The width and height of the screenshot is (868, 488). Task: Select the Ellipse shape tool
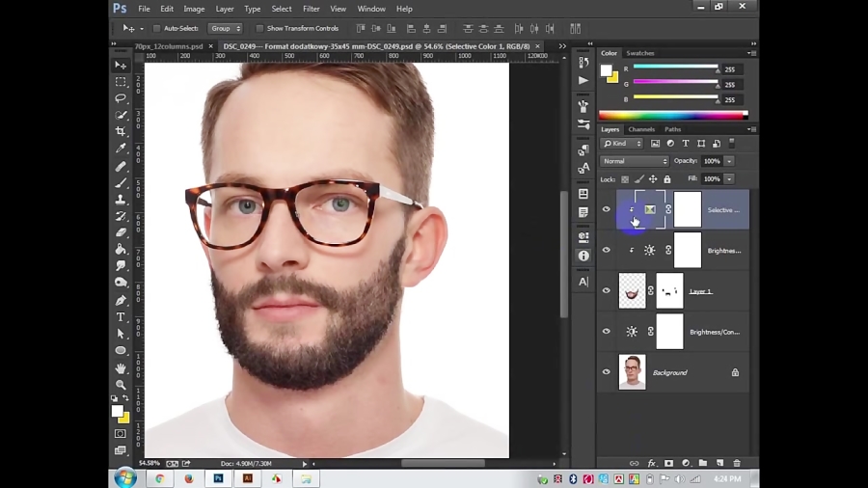pos(121,351)
